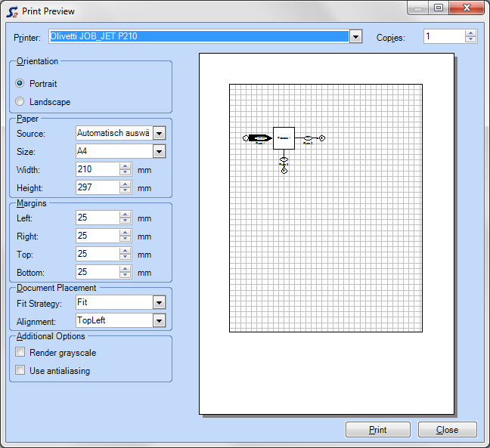Screen dimensions: 490x448
Task: Decrease Right margin with down arrow
Action: click(125, 239)
